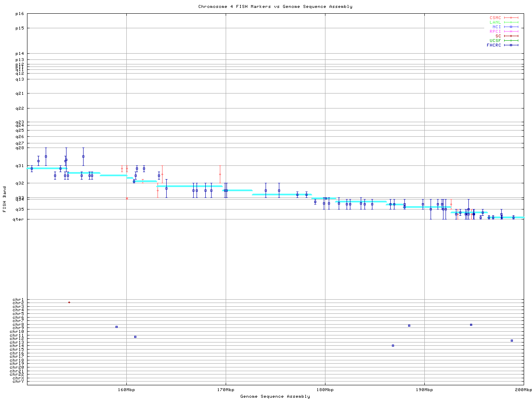Viewport: 532px width, 399px height.
Task: Click the RPCI legend cross marker
Action: [511, 32]
